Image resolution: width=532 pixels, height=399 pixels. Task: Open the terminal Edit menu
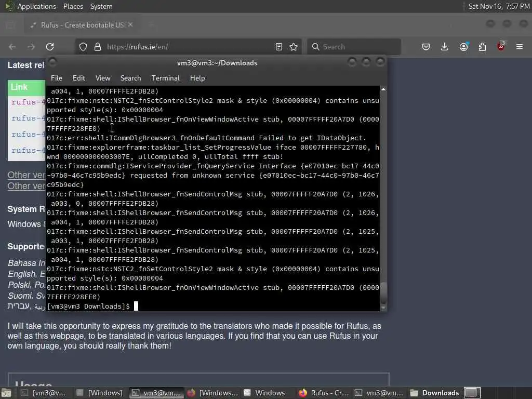(x=79, y=78)
